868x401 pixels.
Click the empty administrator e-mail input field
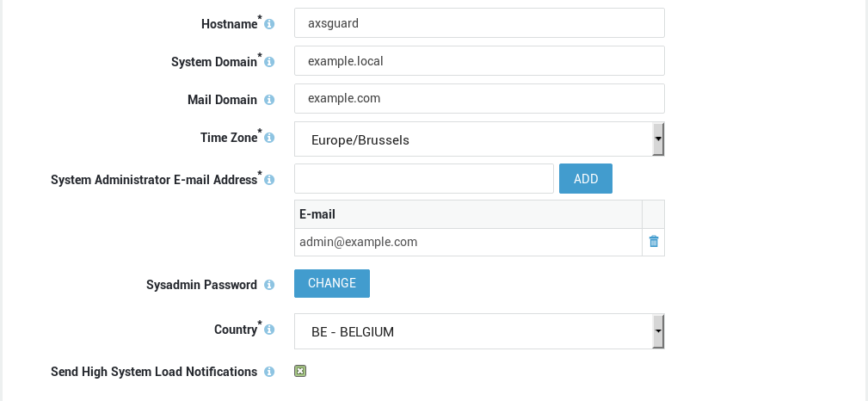424,178
